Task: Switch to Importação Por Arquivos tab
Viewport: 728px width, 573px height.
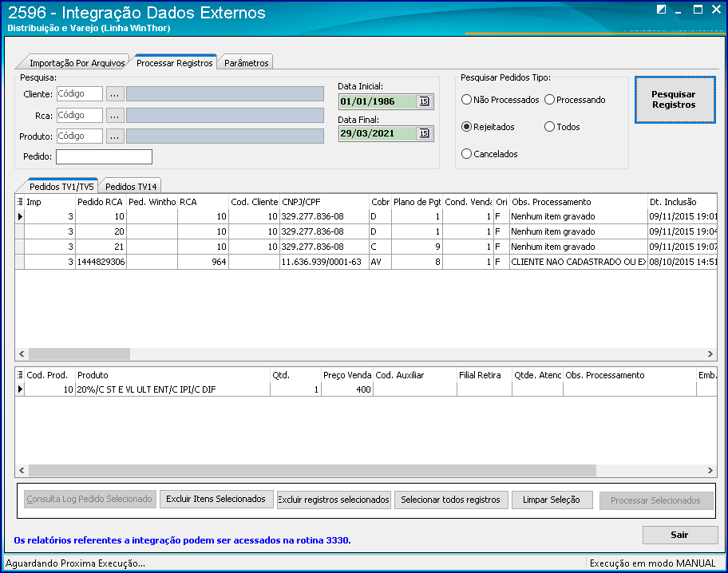Action: [x=77, y=63]
